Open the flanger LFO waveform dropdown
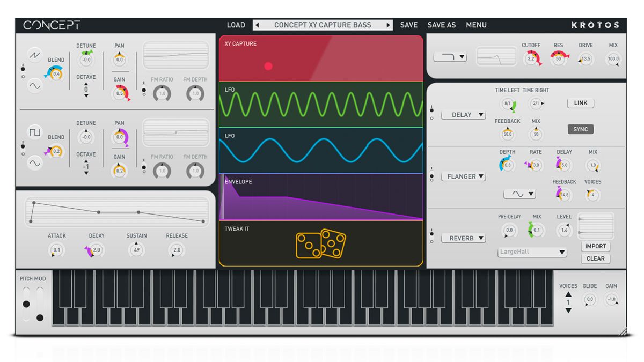 point(519,194)
